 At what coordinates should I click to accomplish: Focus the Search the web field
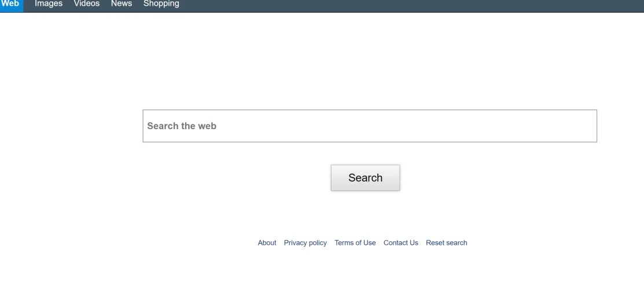(x=370, y=126)
